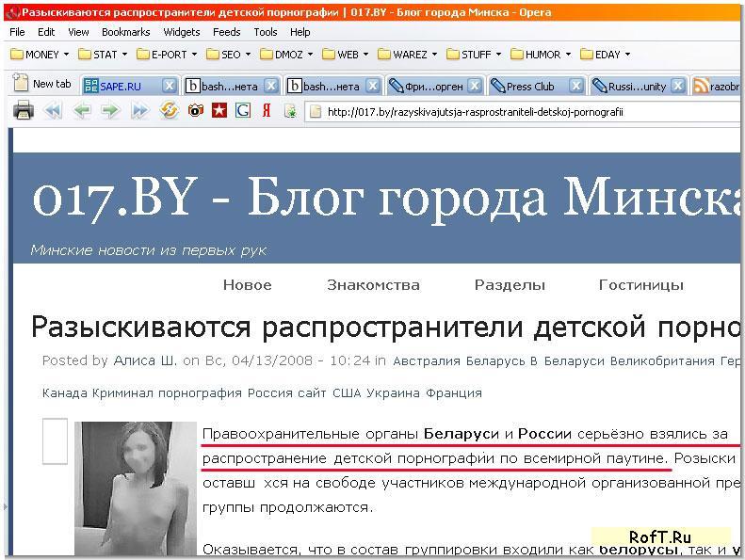Click the URL address field
Viewport: 745px width, 560px height.
518,111
